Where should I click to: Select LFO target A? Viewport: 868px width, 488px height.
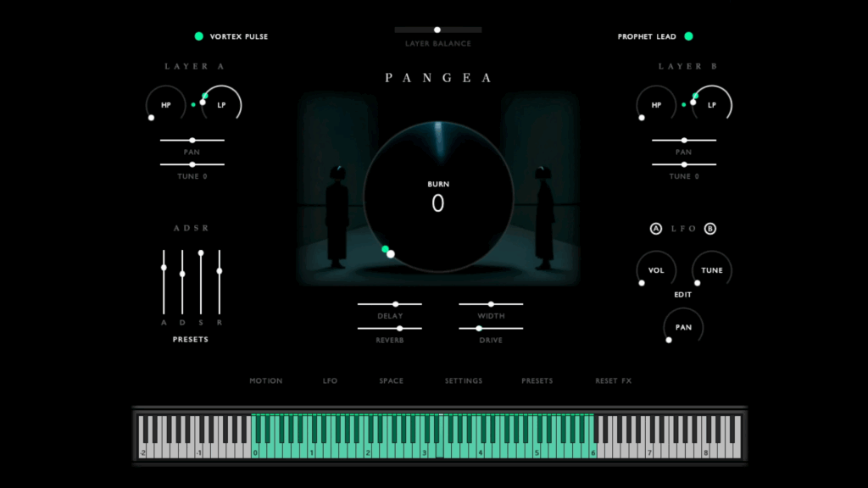pyautogui.click(x=656, y=229)
